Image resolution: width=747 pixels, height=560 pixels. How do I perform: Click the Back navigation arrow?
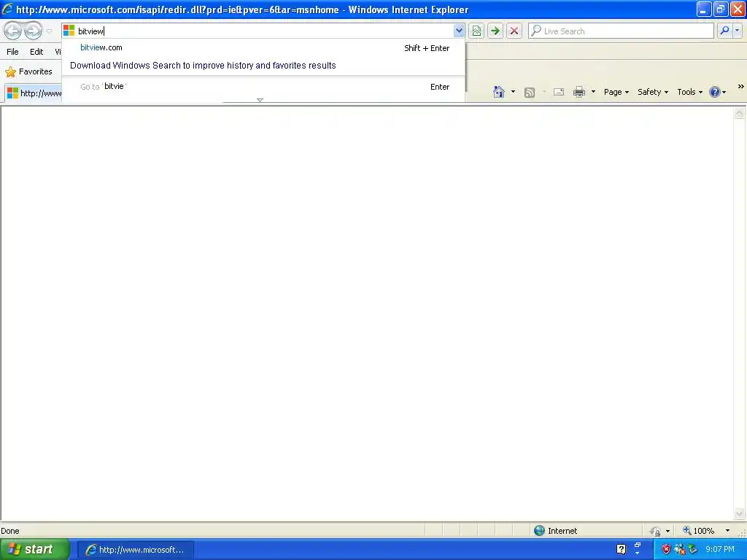coord(13,31)
